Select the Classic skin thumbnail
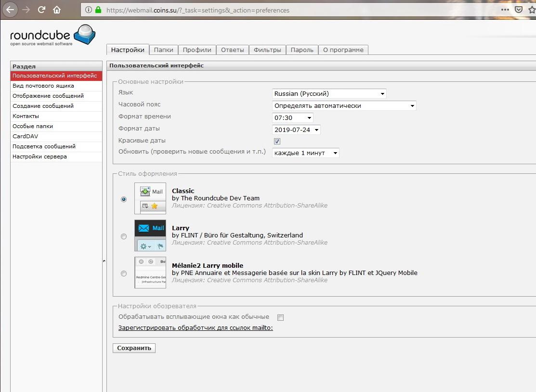Image resolution: width=536 pixels, height=392 pixels. [x=150, y=198]
